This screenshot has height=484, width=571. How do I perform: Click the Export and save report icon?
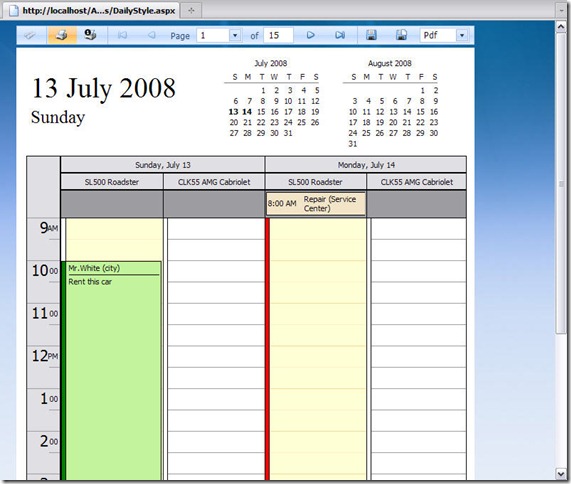[x=371, y=35]
